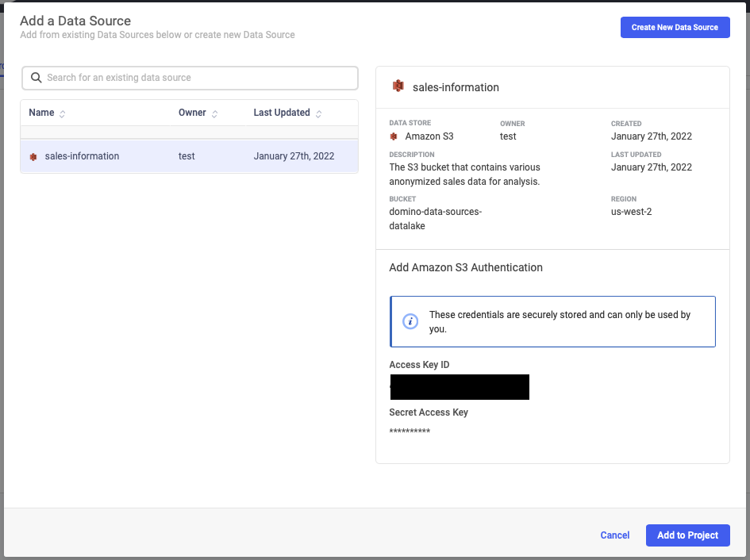Screen dimensions: 750x560
Task: Click the Amazon S3 icon under Data Store
Action: (x=394, y=136)
